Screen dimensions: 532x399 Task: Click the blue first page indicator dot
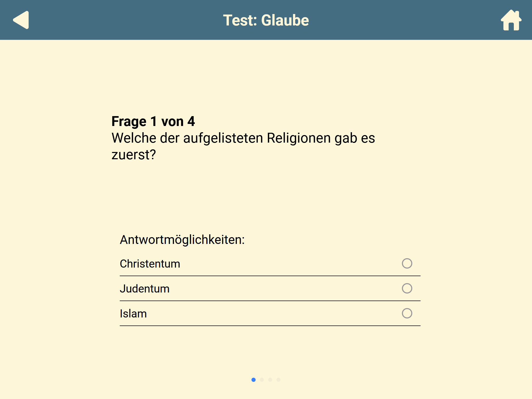254,380
